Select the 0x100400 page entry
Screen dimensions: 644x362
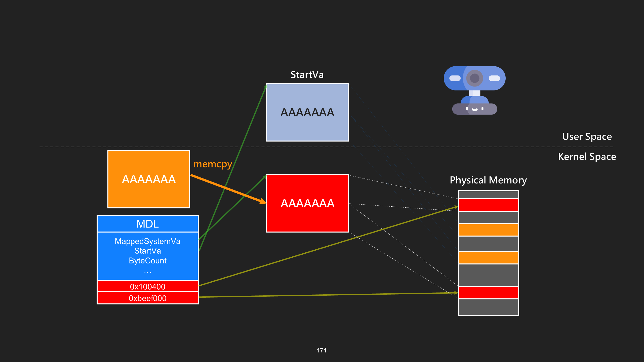[x=148, y=287]
